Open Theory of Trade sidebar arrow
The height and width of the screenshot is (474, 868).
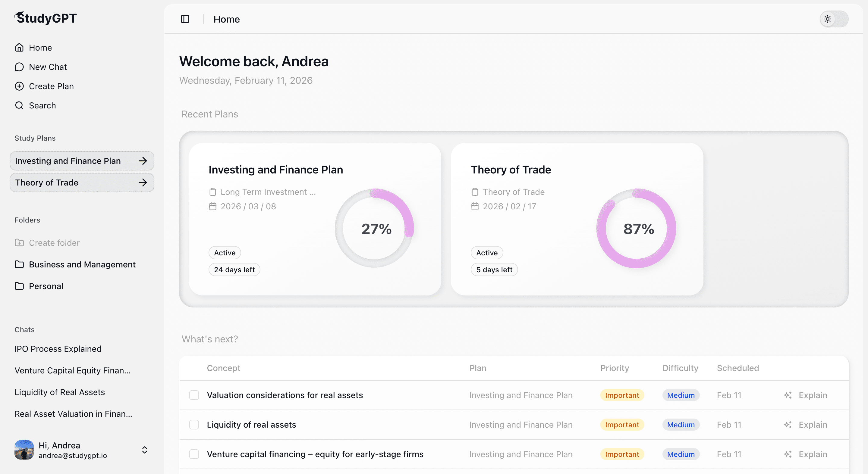(143, 182)
